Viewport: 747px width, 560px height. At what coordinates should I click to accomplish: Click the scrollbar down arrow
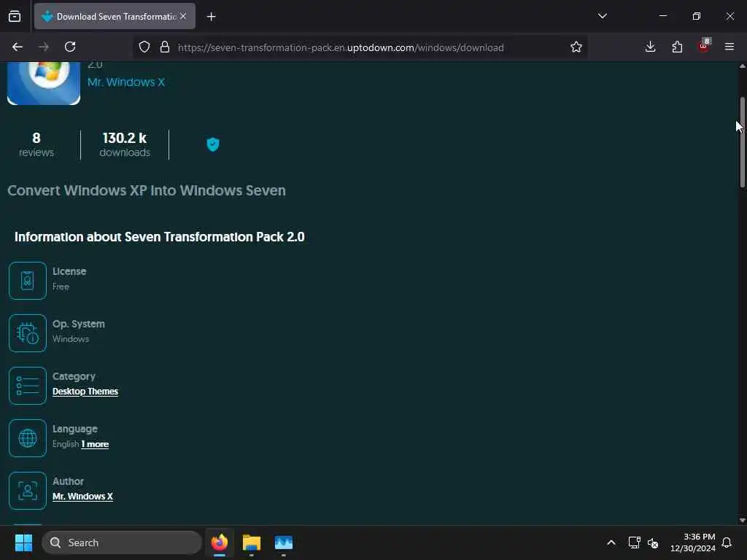(x=742, y=521)
